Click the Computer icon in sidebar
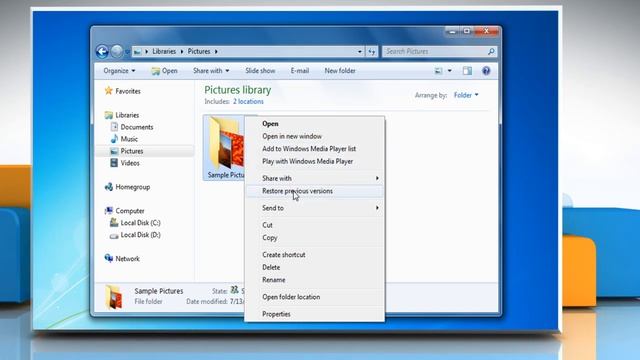 [x=109, y=211]
